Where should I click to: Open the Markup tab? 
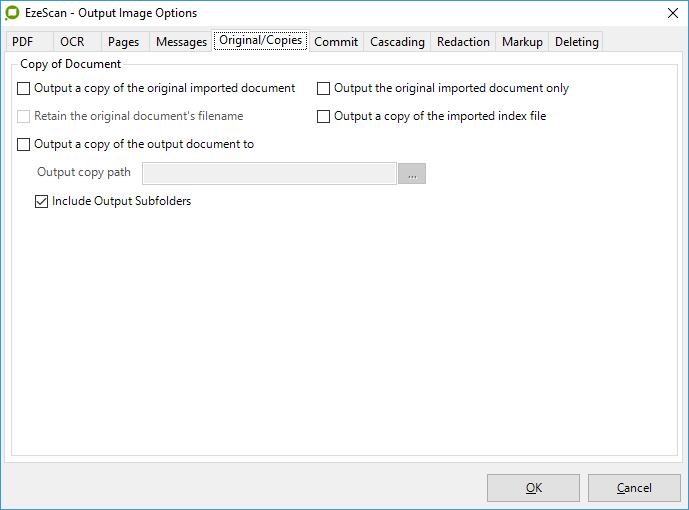pos(522,42)
